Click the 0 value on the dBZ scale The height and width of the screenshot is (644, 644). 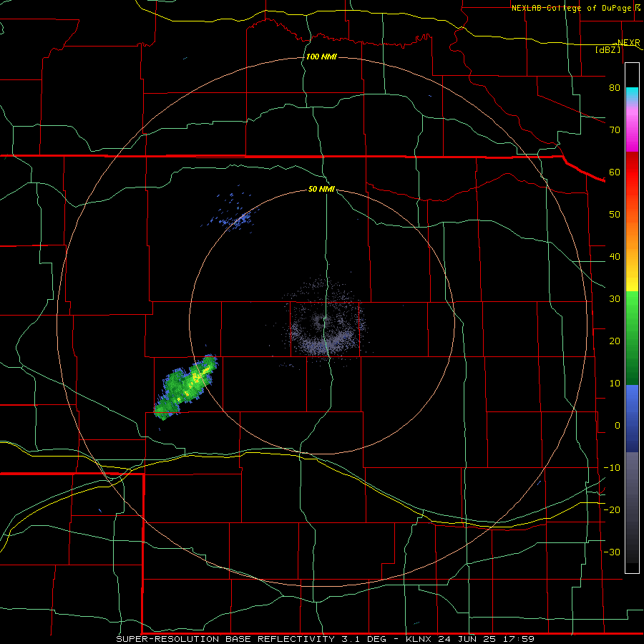point(618,426)
